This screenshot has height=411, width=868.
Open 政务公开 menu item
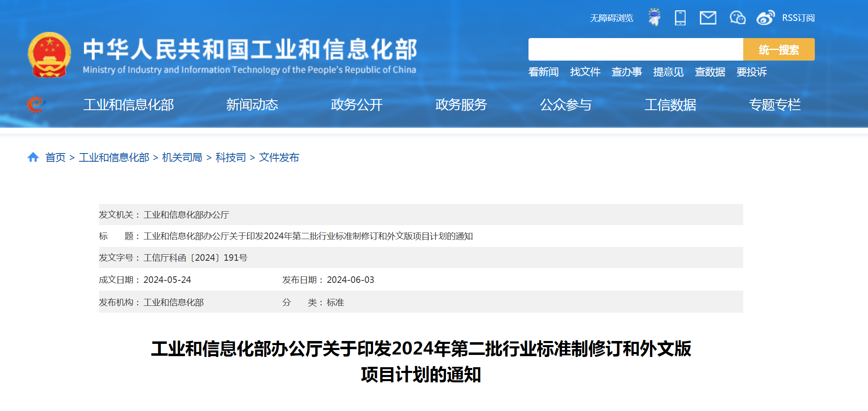(357, 105)
